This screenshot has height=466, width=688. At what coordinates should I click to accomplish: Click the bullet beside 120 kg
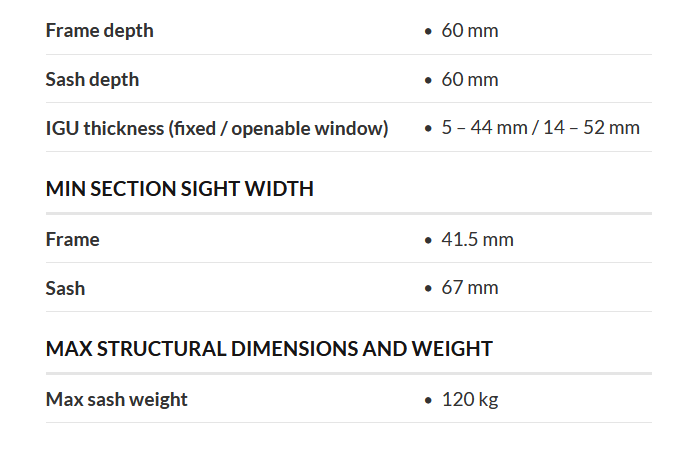coord(429,401)
